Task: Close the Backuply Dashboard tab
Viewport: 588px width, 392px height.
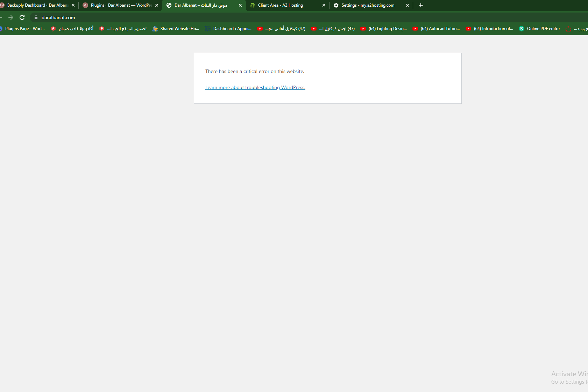Action: click(73, 5)
